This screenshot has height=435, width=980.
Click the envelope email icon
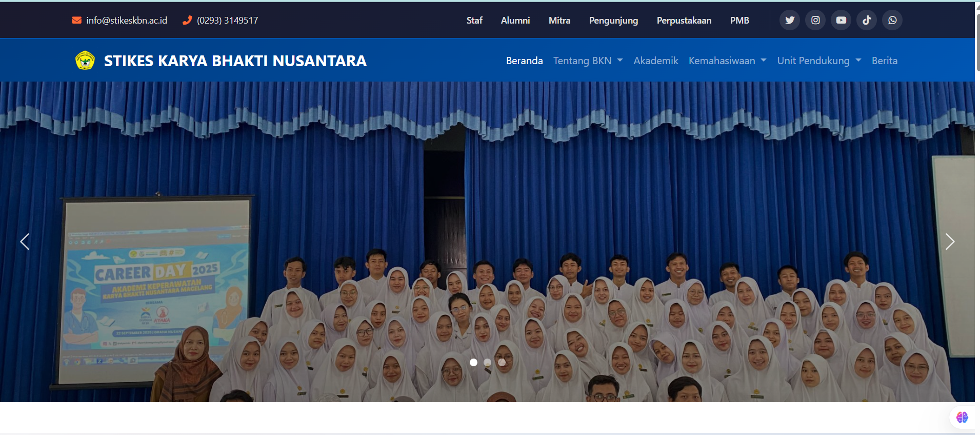(x=77, y=20)
